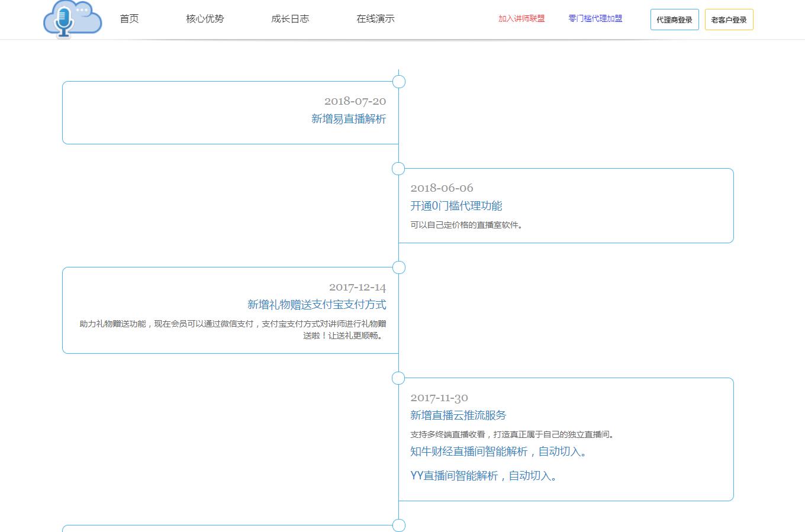The height and width of the screenshot is (532, 805).
Task: Open the 零门槛代理加盟 link
Action: point(595,19)
